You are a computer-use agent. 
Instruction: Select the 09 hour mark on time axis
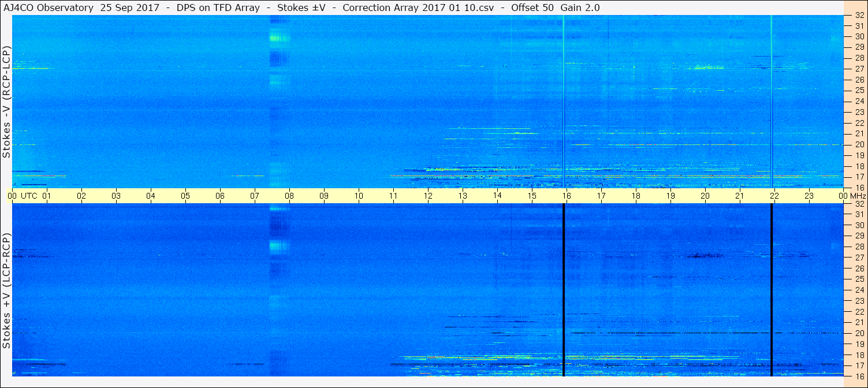[324, 196]
